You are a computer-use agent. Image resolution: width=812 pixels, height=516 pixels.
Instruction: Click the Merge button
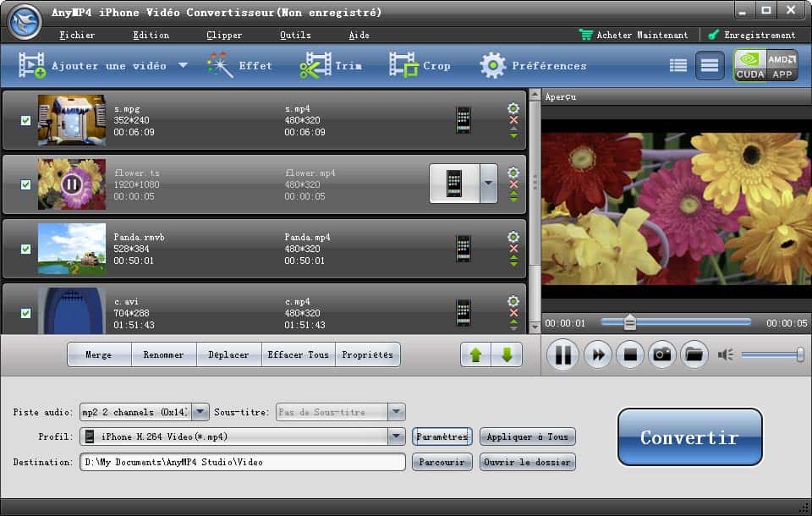99,355
